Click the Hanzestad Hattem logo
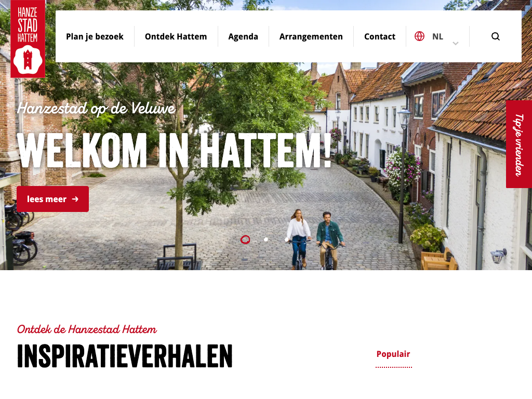The width and height of the screenshot is (532, 399). pos(28,38)
